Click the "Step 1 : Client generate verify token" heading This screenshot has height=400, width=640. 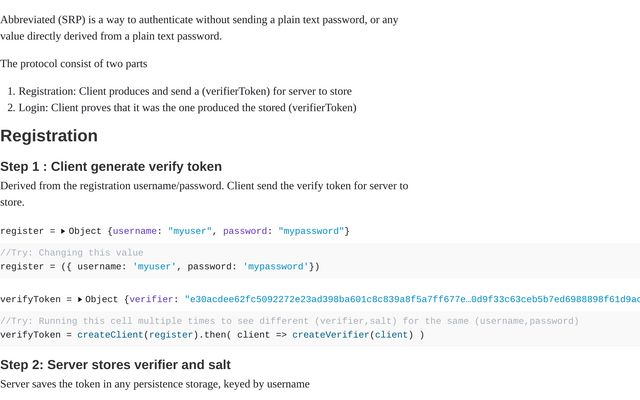(111, 167)
